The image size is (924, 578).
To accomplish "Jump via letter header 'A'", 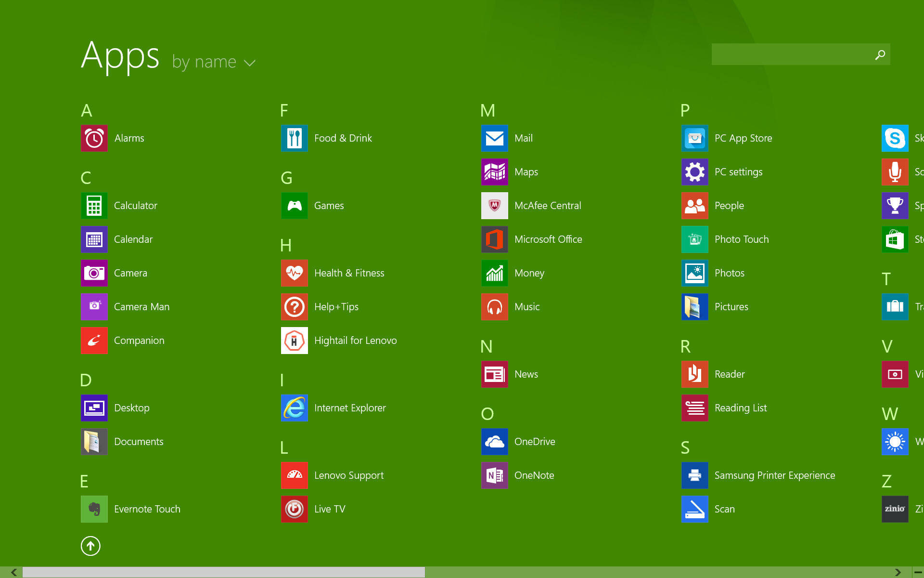I will click(87, 110).
